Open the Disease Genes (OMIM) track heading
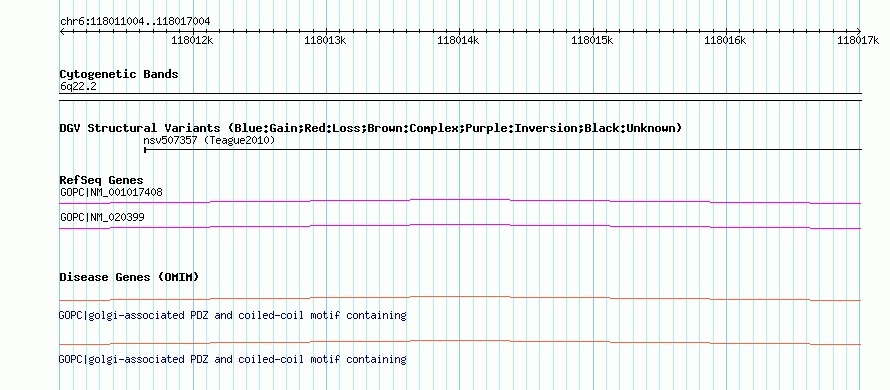This screenshot has width=890, height=390. [129, 277]
